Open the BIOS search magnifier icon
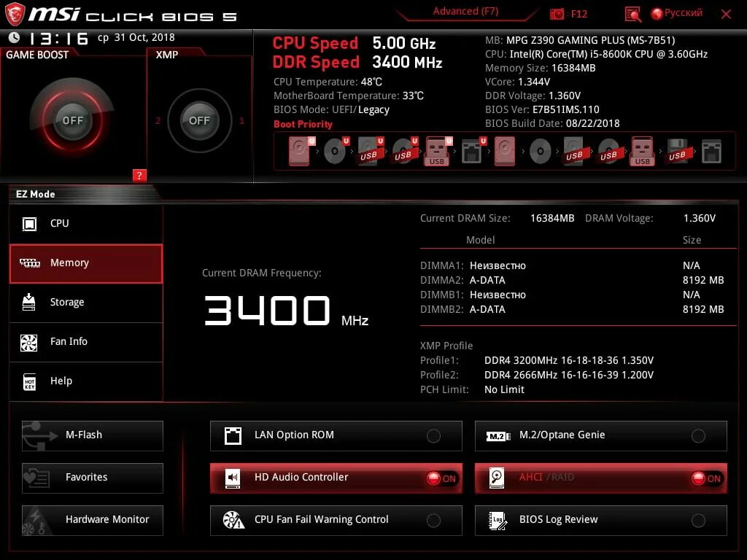The height and width of the screenshot is (560, 747). pos(632,15)
